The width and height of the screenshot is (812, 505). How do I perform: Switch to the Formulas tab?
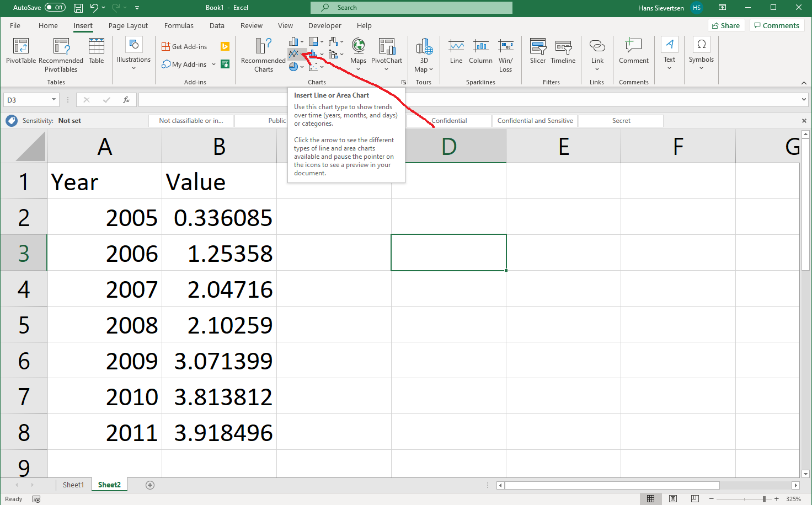tap(179, 25)
